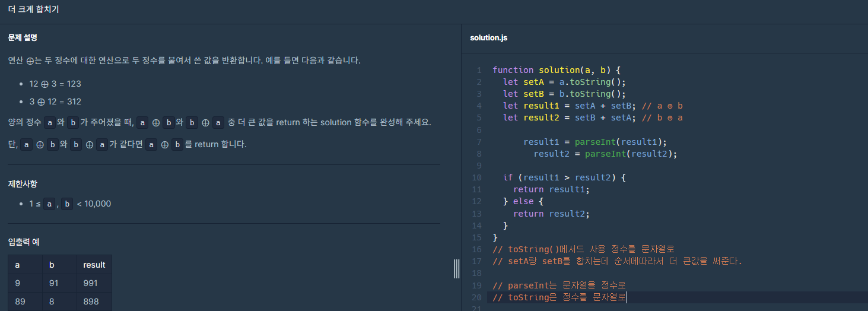Click the code line '} else {'
868x311 pixels.
pos(523,201)
